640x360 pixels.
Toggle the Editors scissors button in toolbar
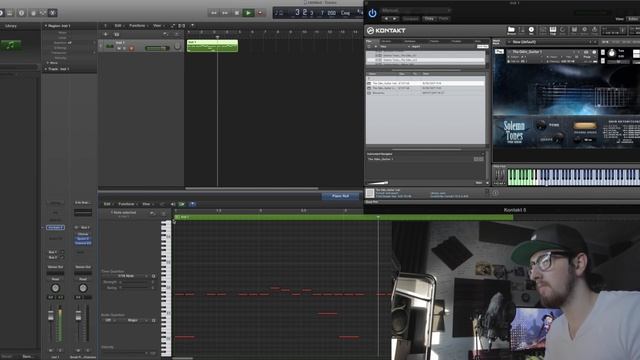point(53,13)
